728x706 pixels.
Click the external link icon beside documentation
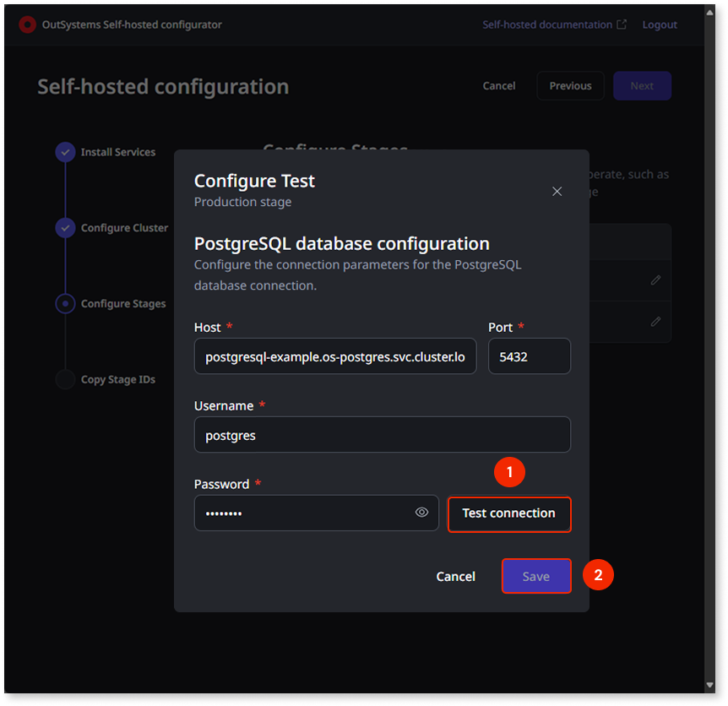coord(622,24)
